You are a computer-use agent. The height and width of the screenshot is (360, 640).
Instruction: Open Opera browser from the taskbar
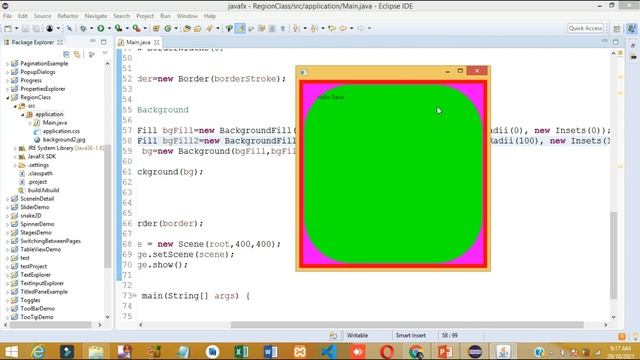coord(387,351)
